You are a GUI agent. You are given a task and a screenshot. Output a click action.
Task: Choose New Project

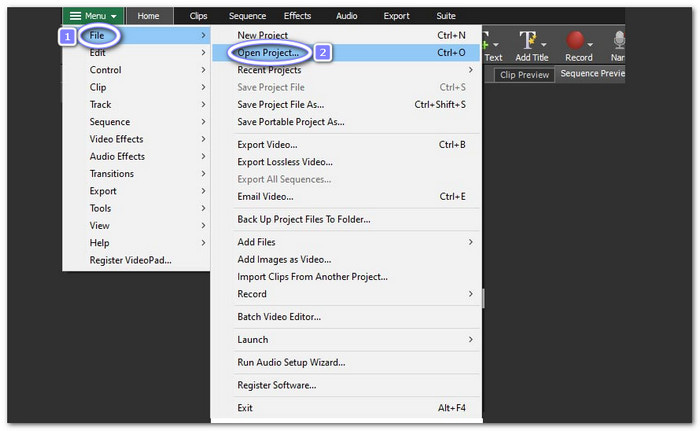click(346, 35)
